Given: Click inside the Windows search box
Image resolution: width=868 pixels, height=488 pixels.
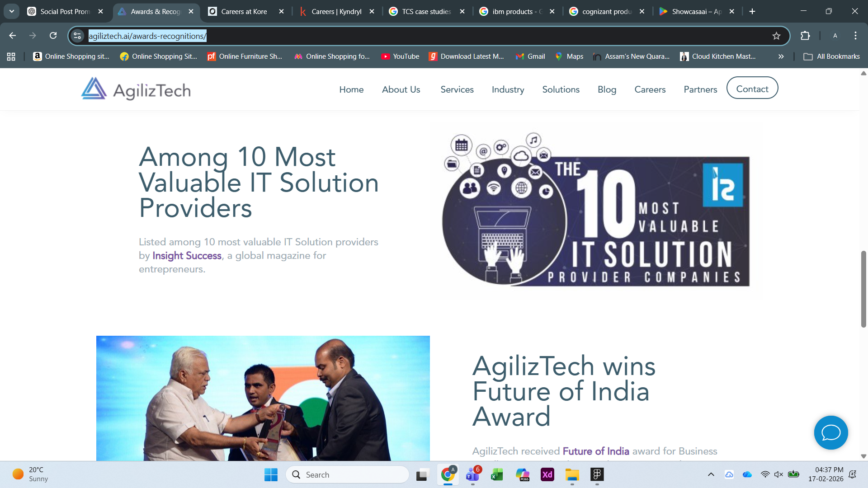Looking at the screenshot, I should [x=347, y=474].
